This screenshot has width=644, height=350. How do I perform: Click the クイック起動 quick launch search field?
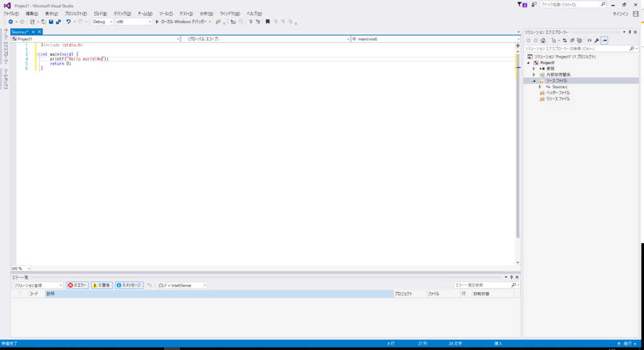click(573, 4)
